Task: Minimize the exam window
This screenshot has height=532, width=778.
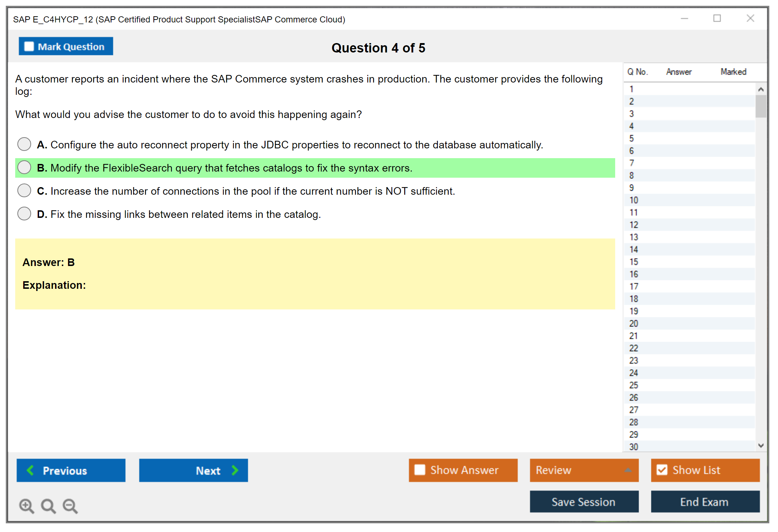Action: (684, 18)
